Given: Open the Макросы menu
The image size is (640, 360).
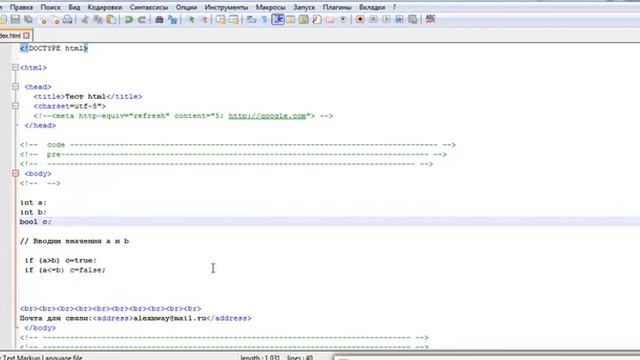Looking at the screenshot, I should click(x=270, y=7).
